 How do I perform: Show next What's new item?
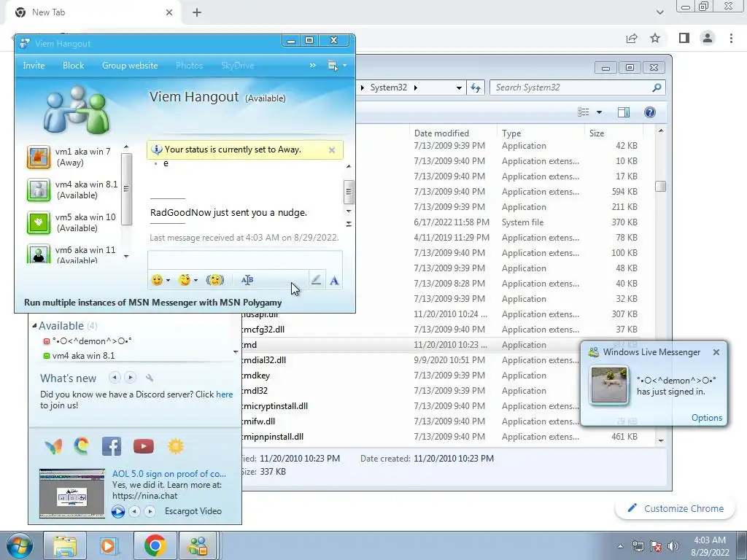130,378
